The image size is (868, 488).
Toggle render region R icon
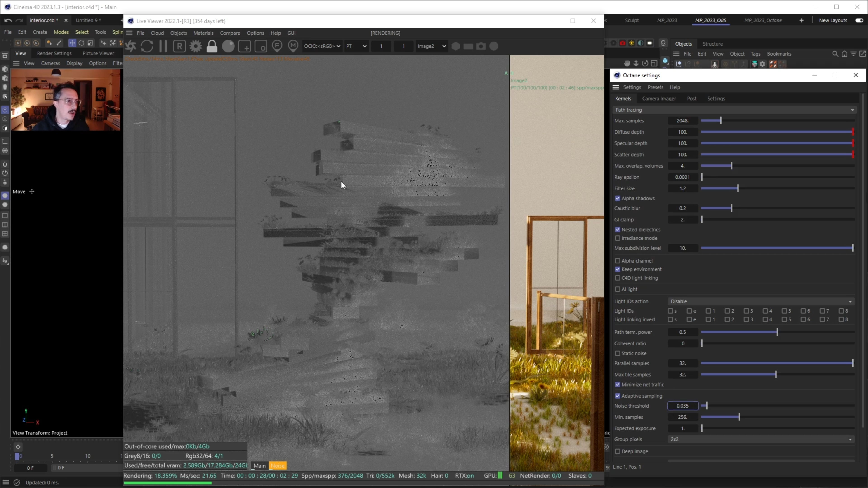coord(179,46)
